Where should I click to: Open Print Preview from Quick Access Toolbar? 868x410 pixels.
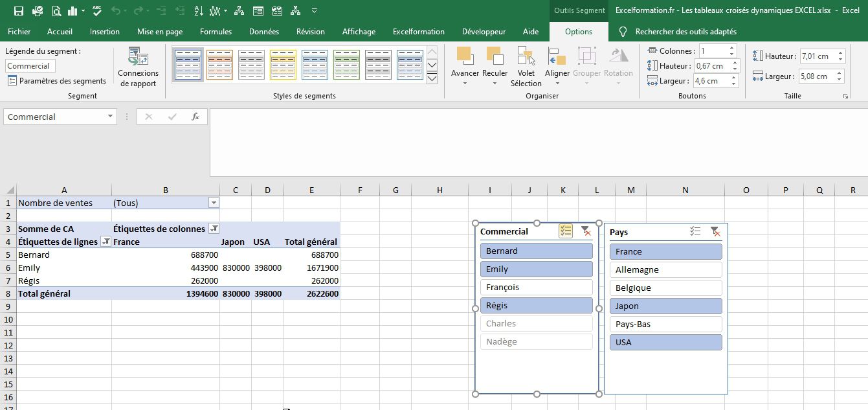click(56, 10)
